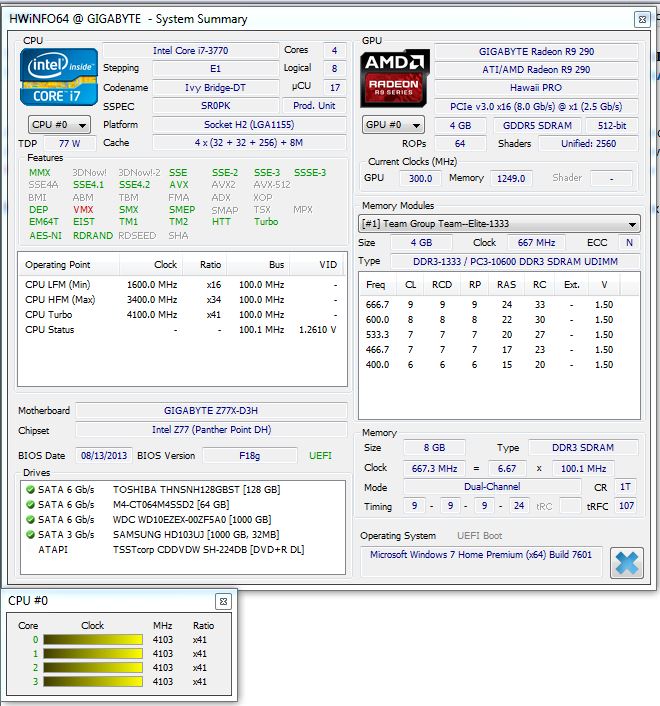This screenshot has width=660, height=706.
Task: Click the green status icon for TOSHIBA drive
Action: click(31, 489)
